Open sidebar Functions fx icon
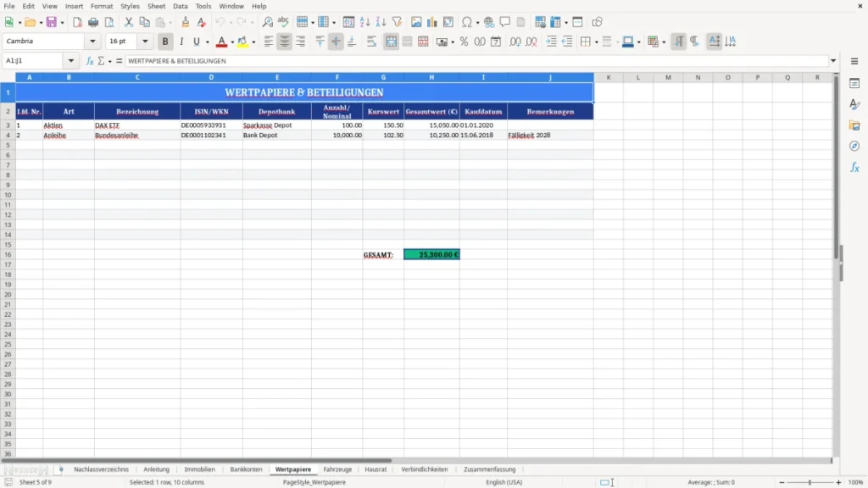Viewport: 868px width, 488px height. click(854, 167)
